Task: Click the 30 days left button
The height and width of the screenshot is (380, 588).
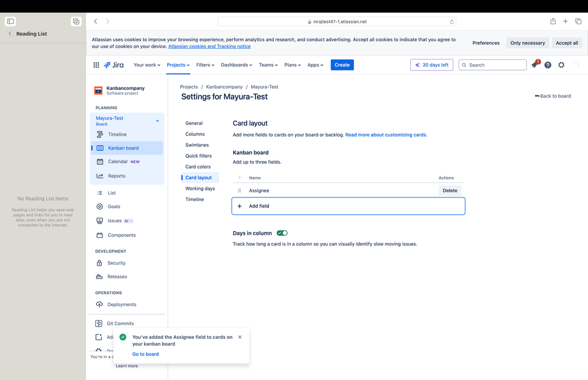Action: 431,65
